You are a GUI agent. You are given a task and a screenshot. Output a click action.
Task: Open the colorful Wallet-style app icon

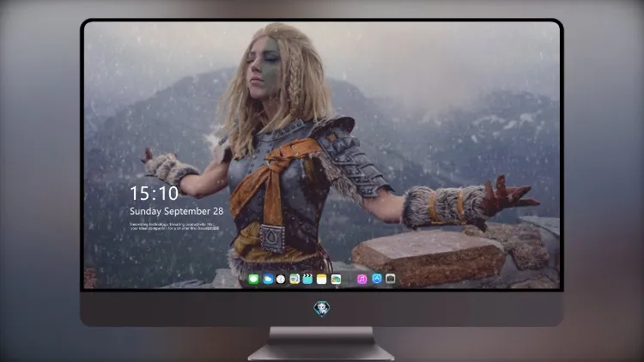click(x=336, y=279)
